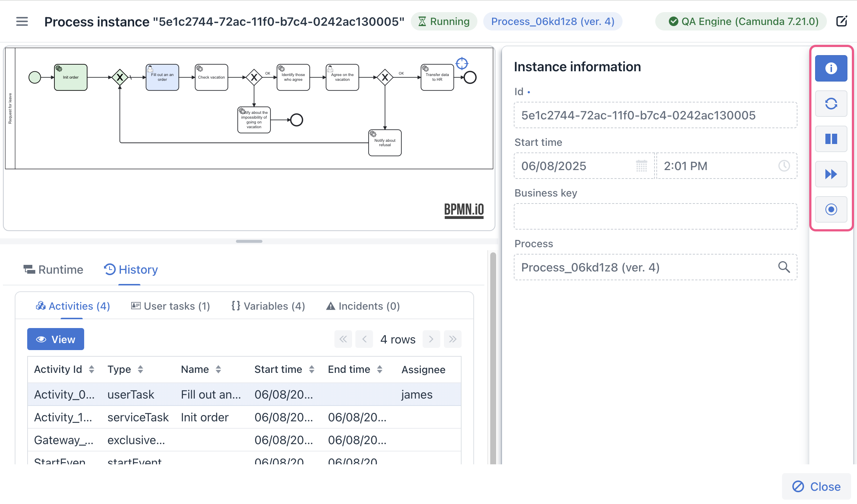Open calendar picker for Start time date
857x504 pixels.
[641, 166]
